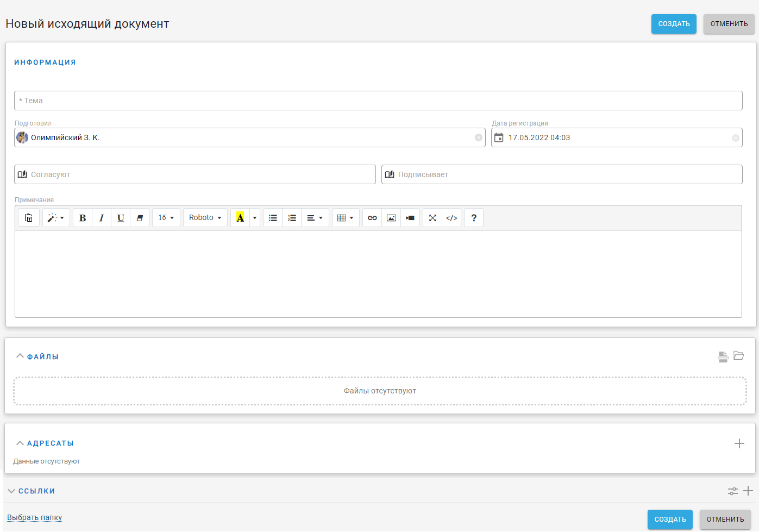Insert a video using the video icon
Image resolution: width=759 pixels, height=532 pixels.
click(x=410, y=218)
